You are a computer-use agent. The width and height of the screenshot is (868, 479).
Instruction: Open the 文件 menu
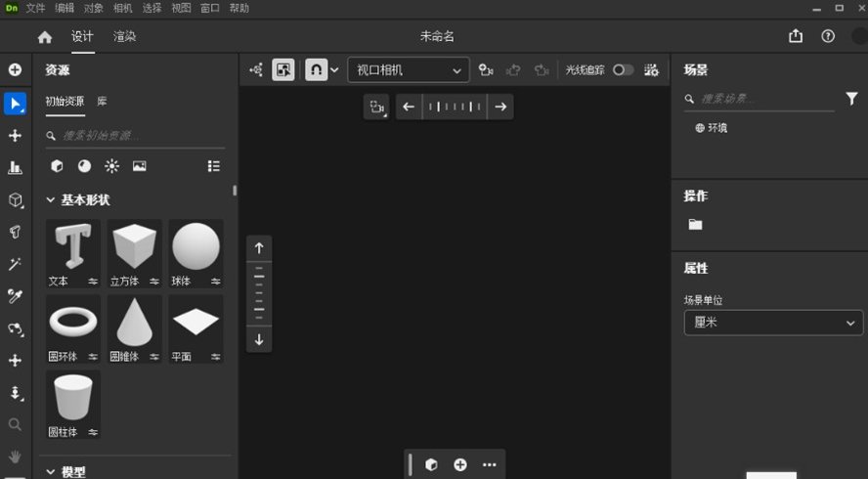[x=35, y=8]
